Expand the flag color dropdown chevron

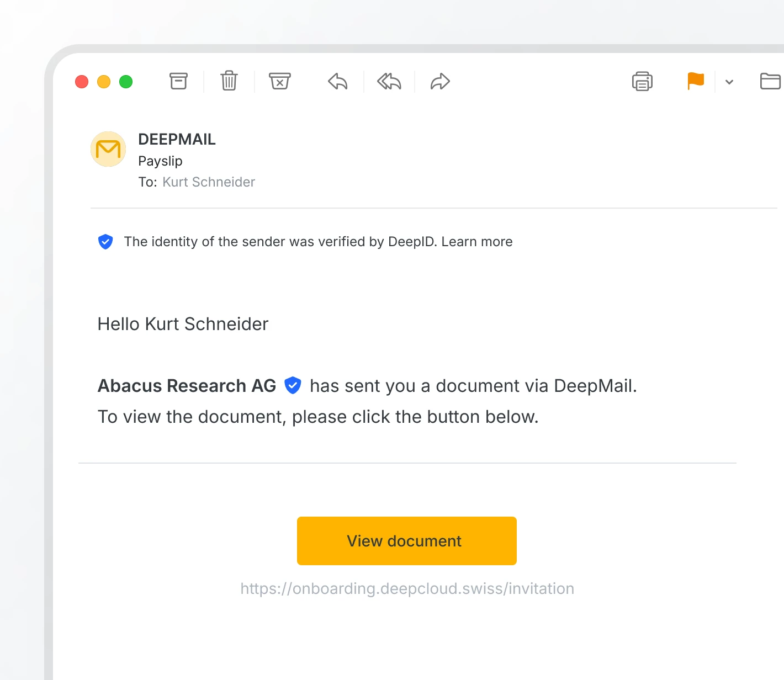(x=729, y=82)
